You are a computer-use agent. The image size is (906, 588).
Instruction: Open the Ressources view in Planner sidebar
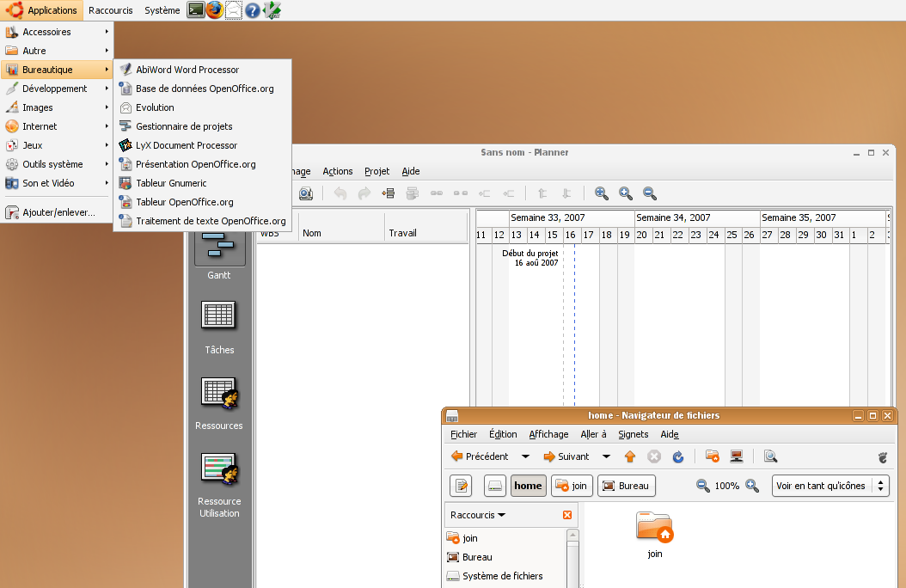[x=219, y=403]
